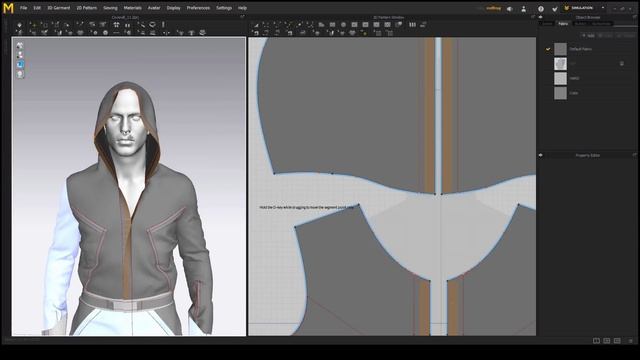640x360 pixels.
Task: Click the last hanger icon in the 3D toolbar bottom row
Action: 202,33
